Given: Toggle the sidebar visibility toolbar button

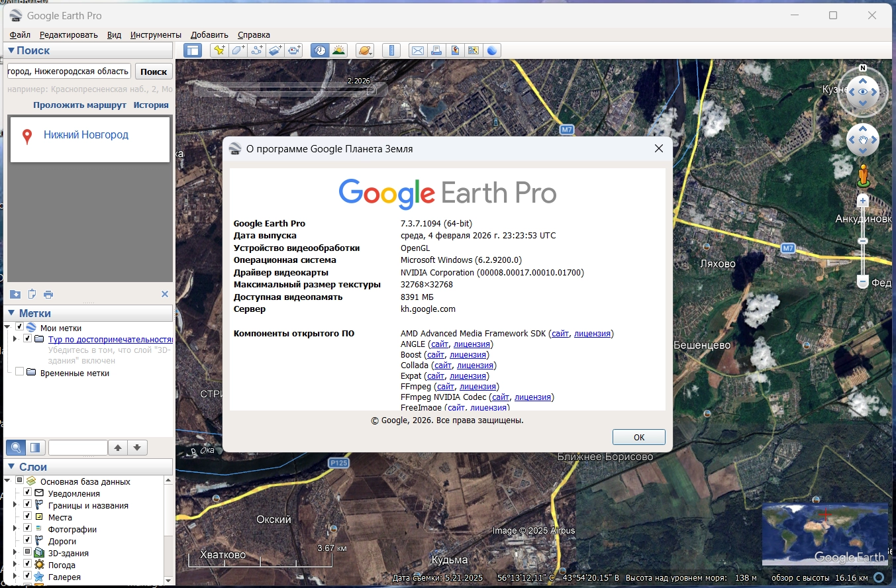Looking at the screenshot, I should 193,50.
